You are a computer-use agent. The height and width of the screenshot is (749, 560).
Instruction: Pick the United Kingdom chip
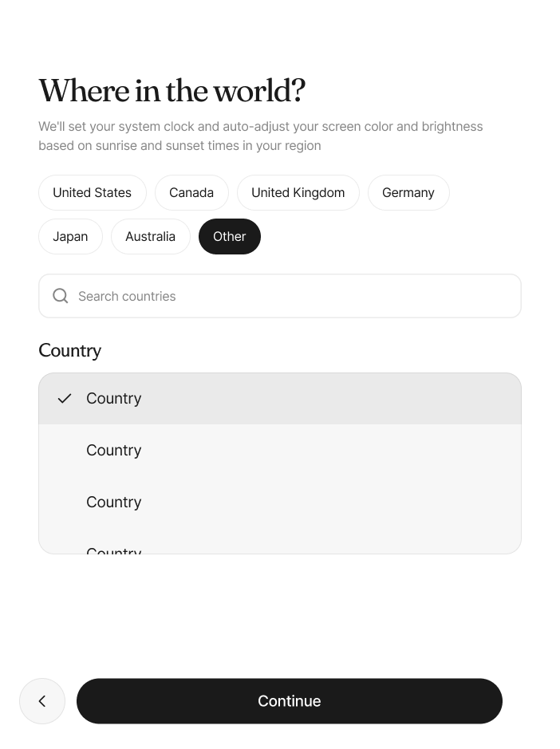298,192
